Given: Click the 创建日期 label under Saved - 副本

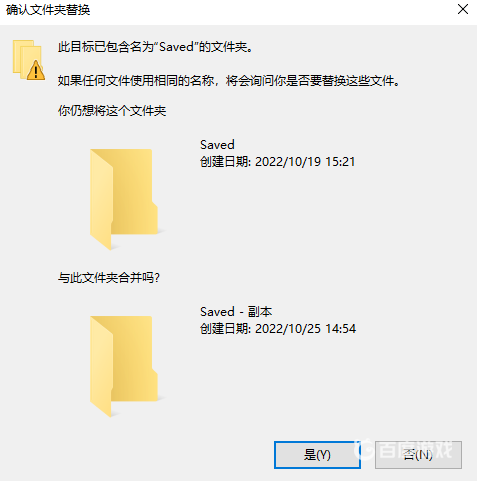Looking at the screenshot, I should [x=225, y=329].
